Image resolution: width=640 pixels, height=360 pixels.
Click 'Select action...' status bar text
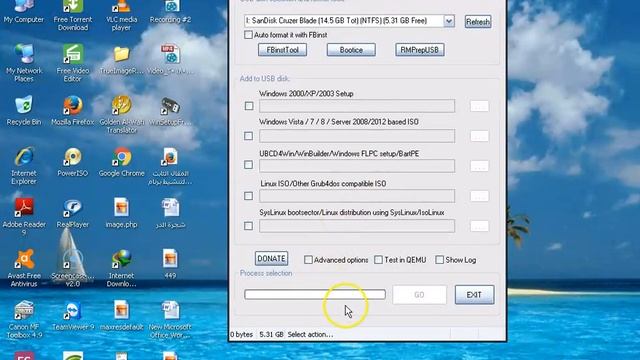coord(310,334)
